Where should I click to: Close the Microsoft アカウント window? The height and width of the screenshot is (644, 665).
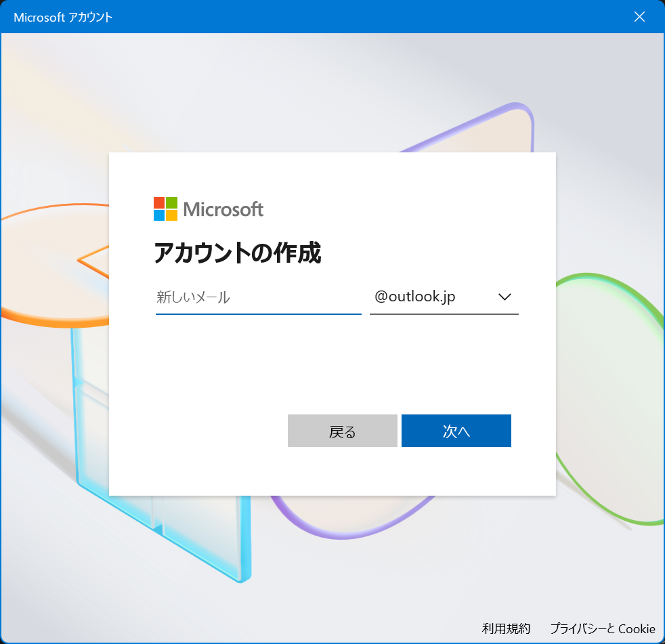(639, 16)
